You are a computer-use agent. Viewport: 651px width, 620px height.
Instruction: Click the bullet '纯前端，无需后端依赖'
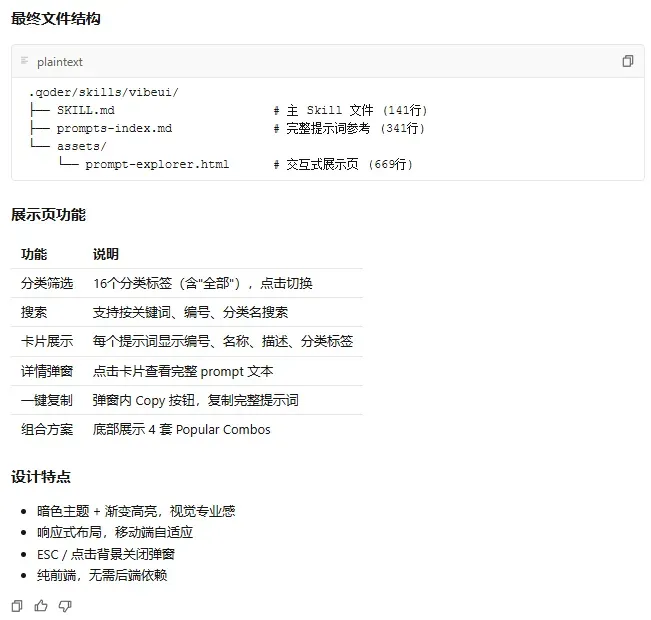point(102,575)
